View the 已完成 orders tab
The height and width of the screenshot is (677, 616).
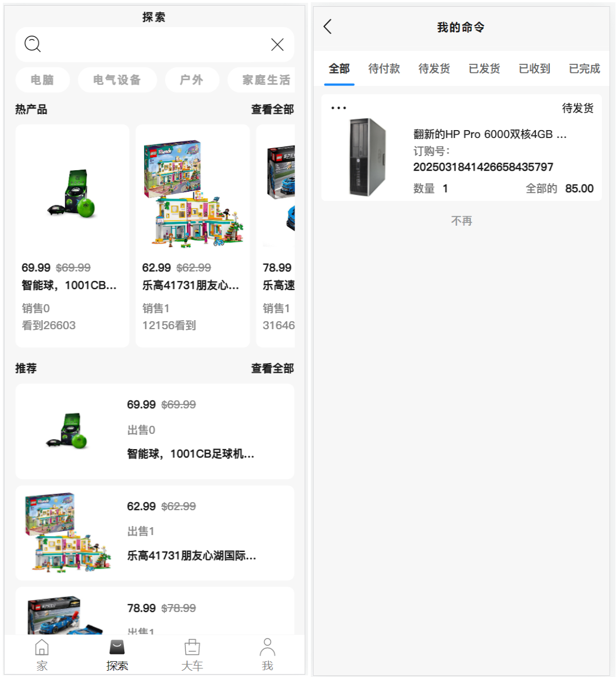(x=584, y=68)
